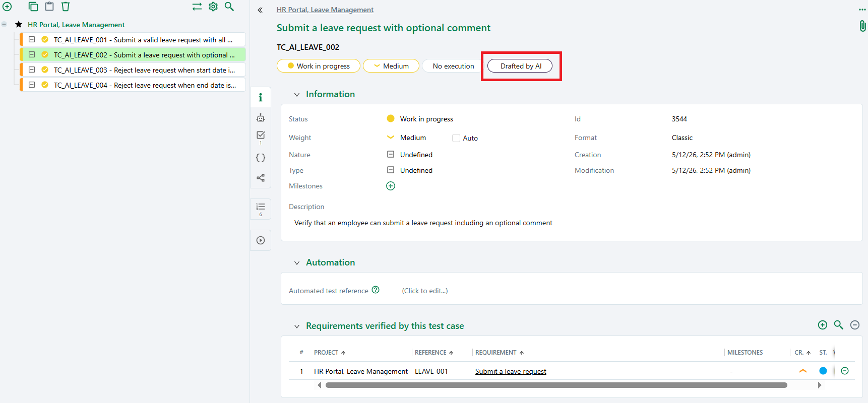Open the Status field value dropdown
The height and width of the screenshot is (403, 868).
pyautogui.click(x=420, y=119)
